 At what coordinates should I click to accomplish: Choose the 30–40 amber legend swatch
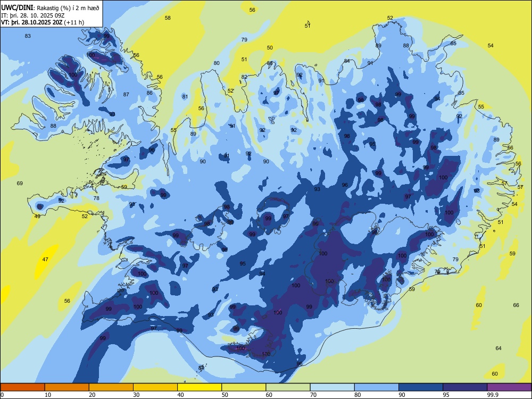click(155, 387)
